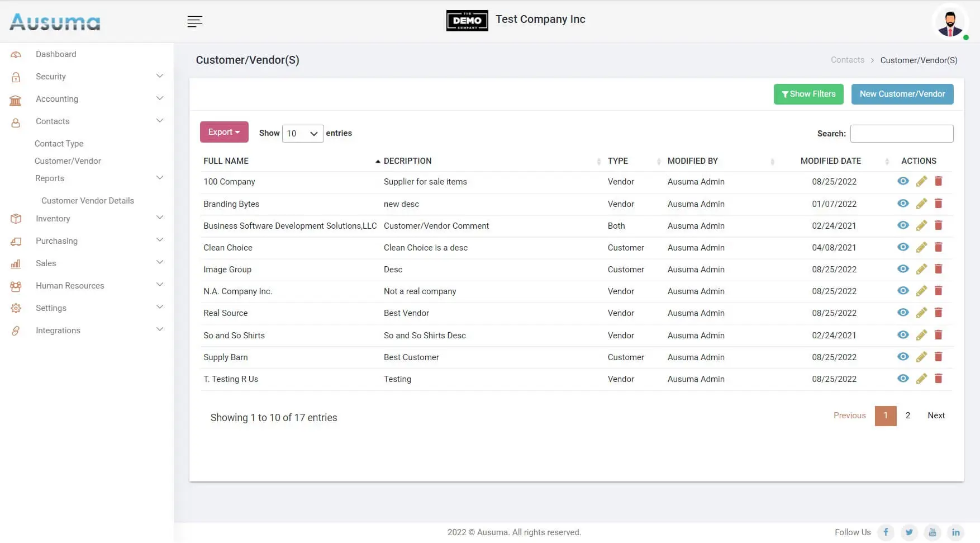The width and height of the screenshot is (980, 543).
Task: Click the Show Filters button
Action: click(808, 94)
